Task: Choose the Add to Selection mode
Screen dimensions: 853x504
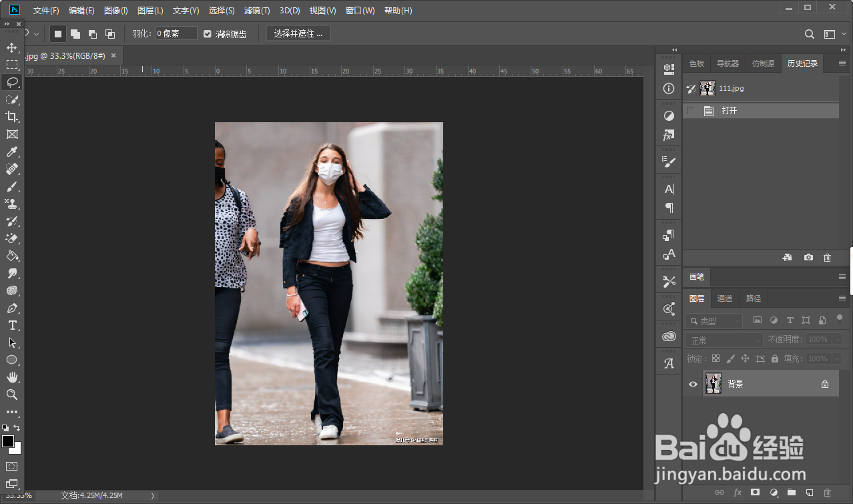Action: (x=75, y=33)
